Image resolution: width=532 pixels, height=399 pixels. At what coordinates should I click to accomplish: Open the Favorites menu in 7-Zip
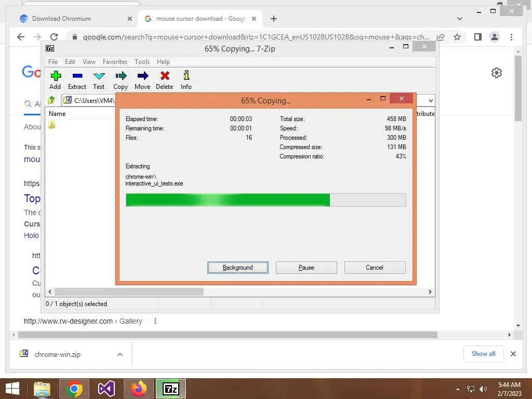[115, 62]
